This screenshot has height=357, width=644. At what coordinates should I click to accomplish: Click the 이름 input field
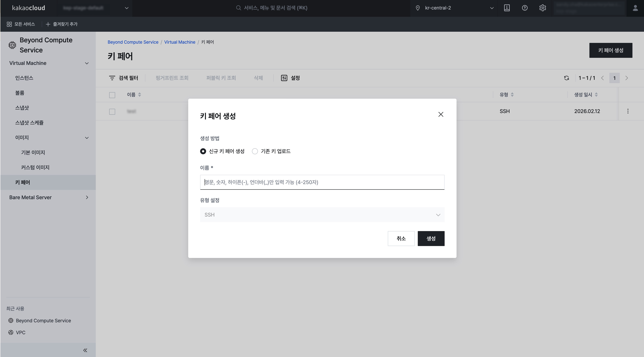coord(322,182)
